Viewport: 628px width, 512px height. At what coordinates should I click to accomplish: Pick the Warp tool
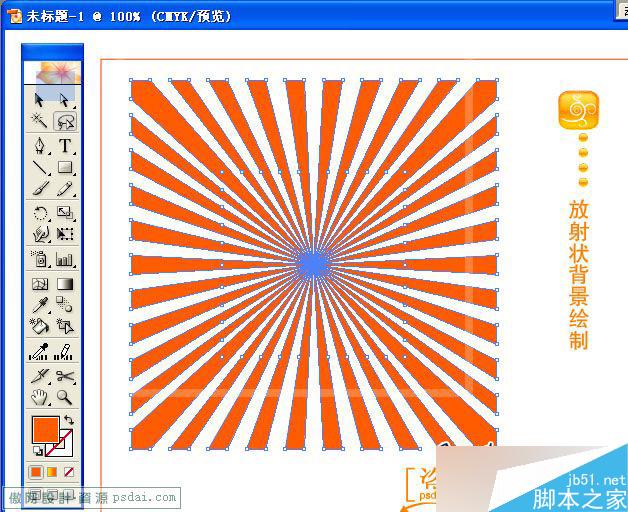click(41, 234)
